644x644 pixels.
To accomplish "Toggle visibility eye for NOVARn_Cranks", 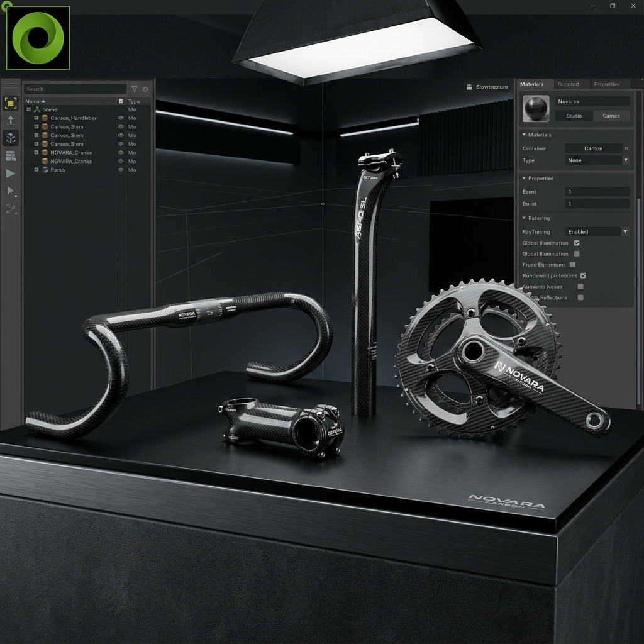I will pos(121,161).
